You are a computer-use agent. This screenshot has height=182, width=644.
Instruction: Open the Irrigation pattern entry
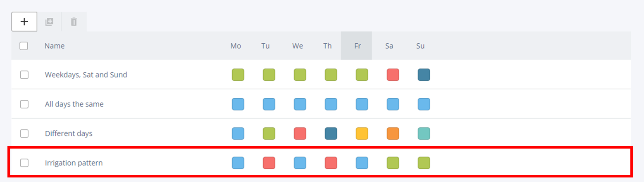pos(74,163)
